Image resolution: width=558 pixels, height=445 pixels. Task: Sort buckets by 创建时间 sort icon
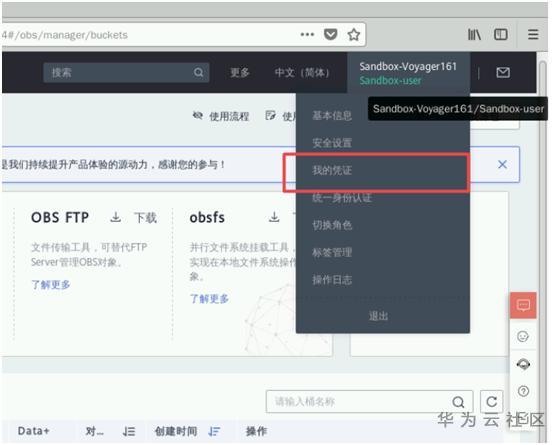click(x=214, y=431)
